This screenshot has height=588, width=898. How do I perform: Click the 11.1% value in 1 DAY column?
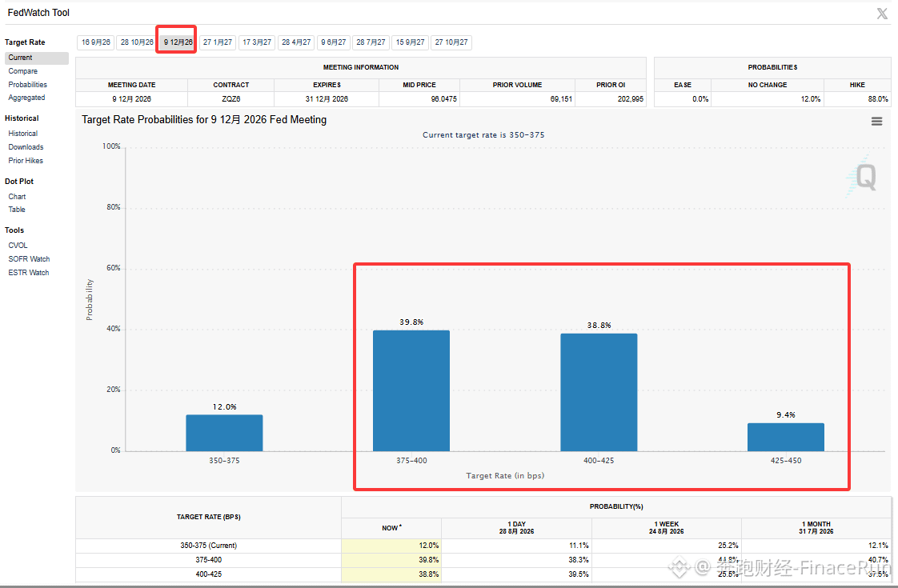(x=579, y=546)
